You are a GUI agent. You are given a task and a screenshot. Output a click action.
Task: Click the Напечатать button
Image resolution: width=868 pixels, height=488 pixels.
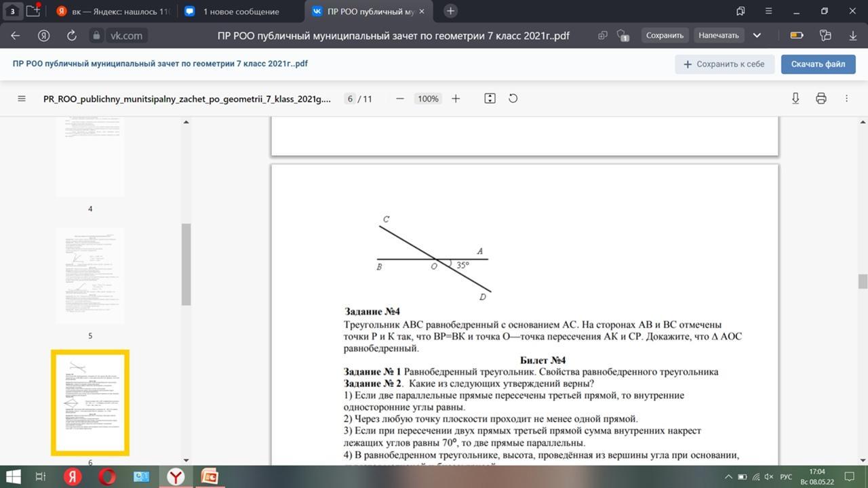pyautogui.click(x=719, y=35)
